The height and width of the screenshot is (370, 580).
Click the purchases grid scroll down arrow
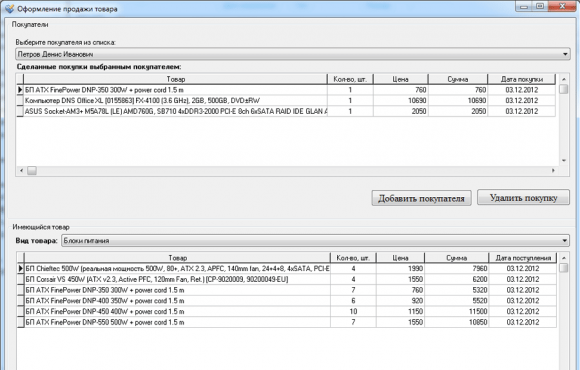point(564,161)
